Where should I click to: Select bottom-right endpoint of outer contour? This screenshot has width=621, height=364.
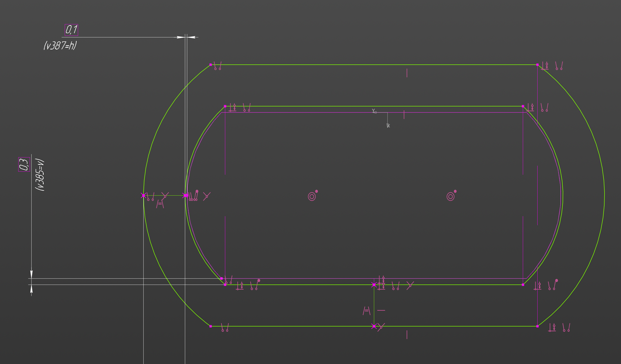pyautogui.click(x=537, y=326)
